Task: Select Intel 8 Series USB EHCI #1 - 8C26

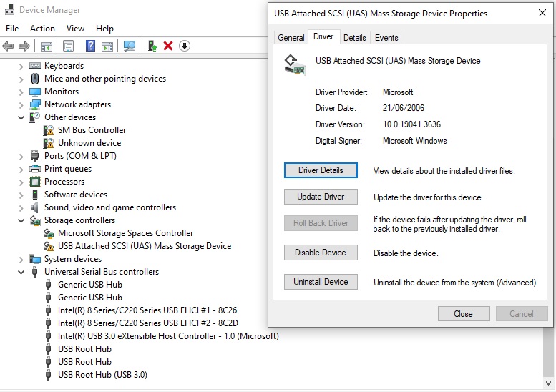Action: (147, 310)
